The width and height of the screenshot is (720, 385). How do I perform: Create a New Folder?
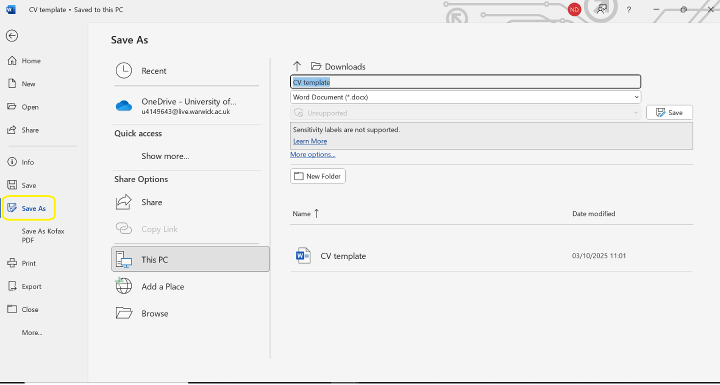(x=318, y=176)
